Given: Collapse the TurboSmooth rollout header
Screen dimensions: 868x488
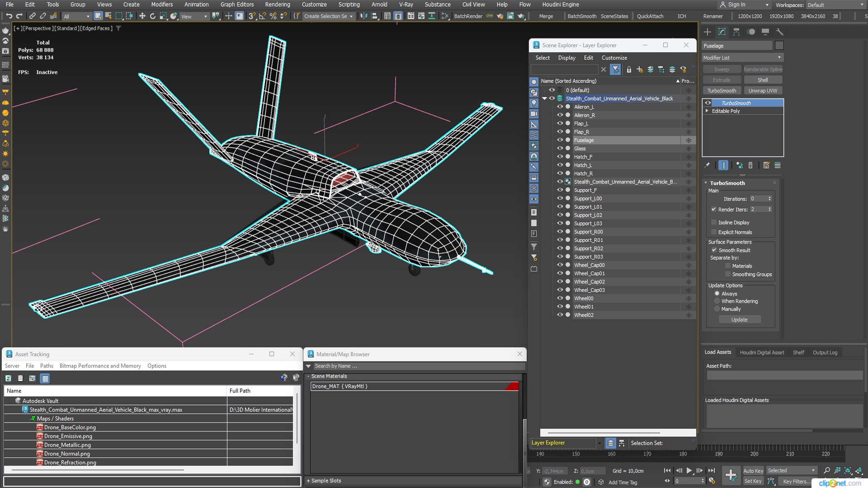Looking at the screenshot, I should click(x=727, y=183).
